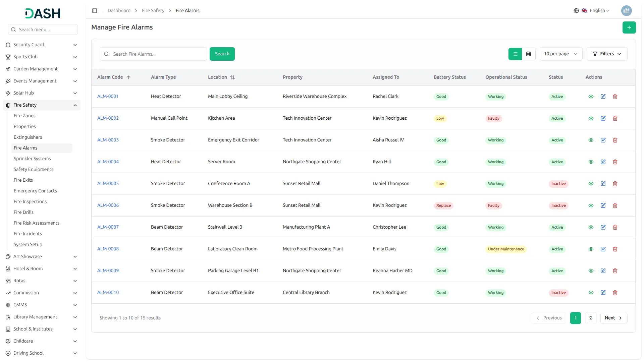Delete alarm ALM-0002 with trash icon
The height and width of the screenshot is (362, 644).
tap(615, 118)
